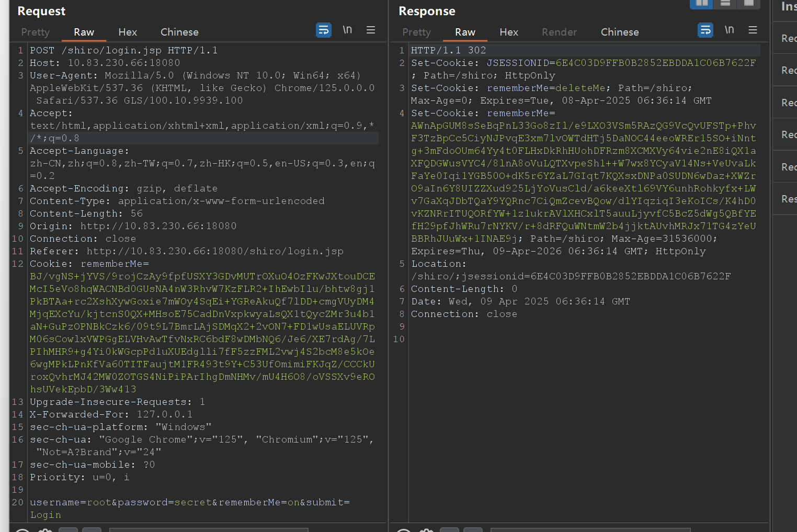Click the 'Accept-Language:' header name
The height and width of the screenshot is (532, 797).
(x=79, y=151)
